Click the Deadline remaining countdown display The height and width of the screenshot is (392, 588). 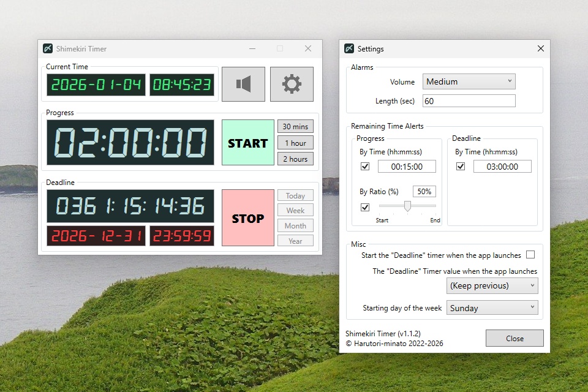[x=130, y=206]
